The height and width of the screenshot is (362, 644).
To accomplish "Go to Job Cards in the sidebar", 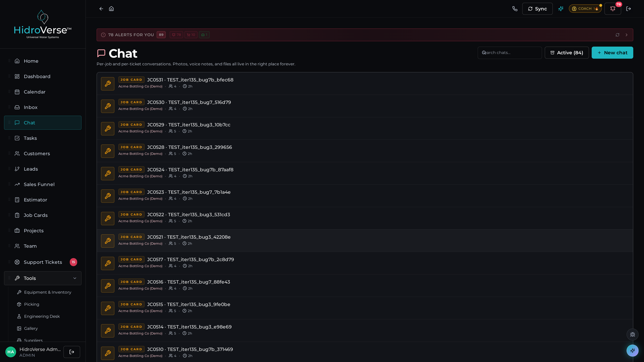I will click(x=43, y=215).
